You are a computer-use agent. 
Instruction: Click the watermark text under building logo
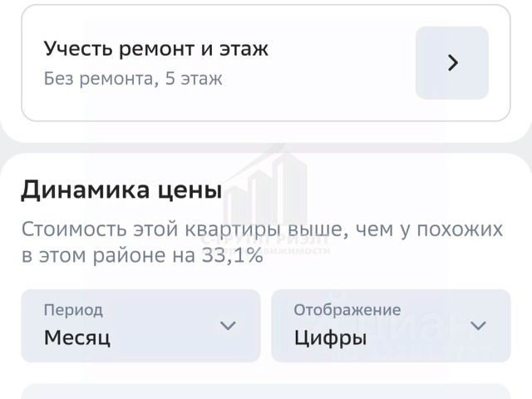pos(266,246)
